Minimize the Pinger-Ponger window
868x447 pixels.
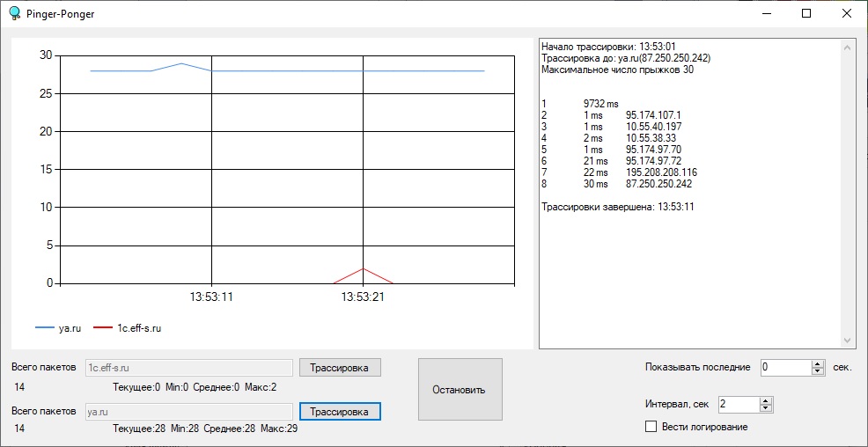pos(765,13)
